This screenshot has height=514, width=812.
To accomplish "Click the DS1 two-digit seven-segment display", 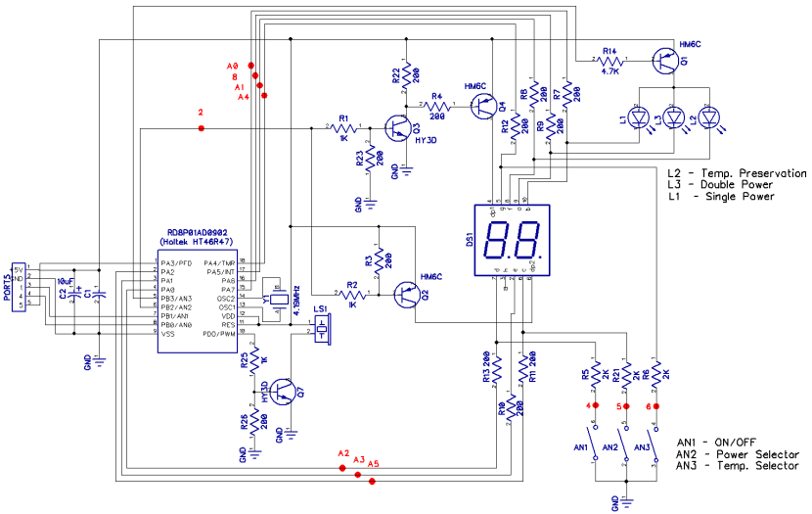I will coord(510,238).
